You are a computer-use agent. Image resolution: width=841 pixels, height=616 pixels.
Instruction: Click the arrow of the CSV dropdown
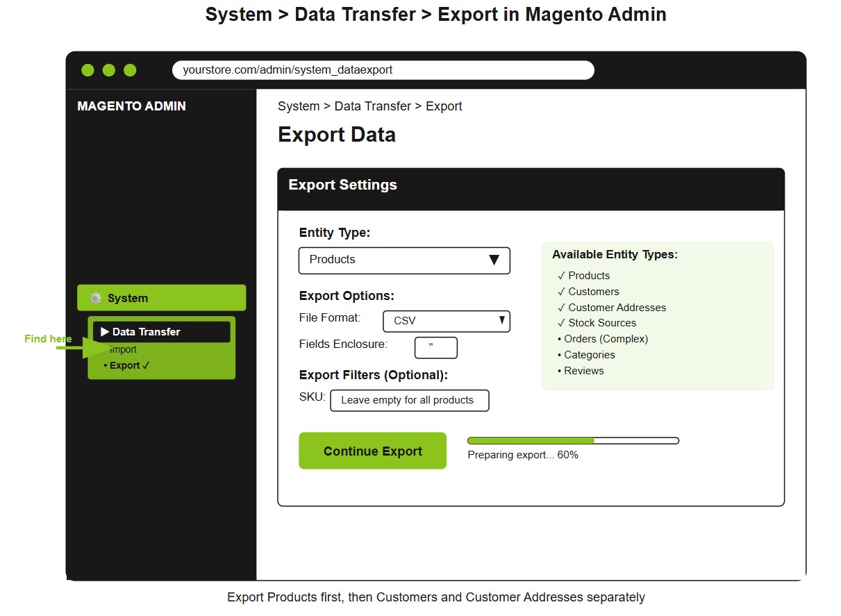501,320
